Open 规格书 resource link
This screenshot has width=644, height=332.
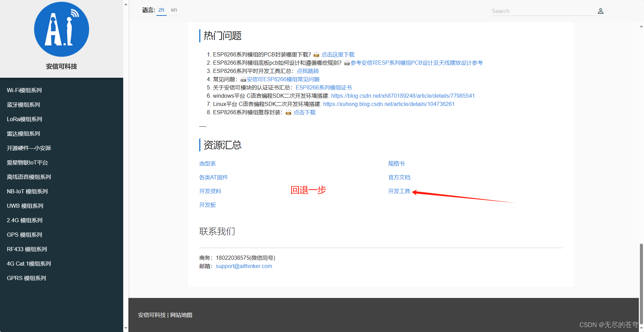[397, 164]
